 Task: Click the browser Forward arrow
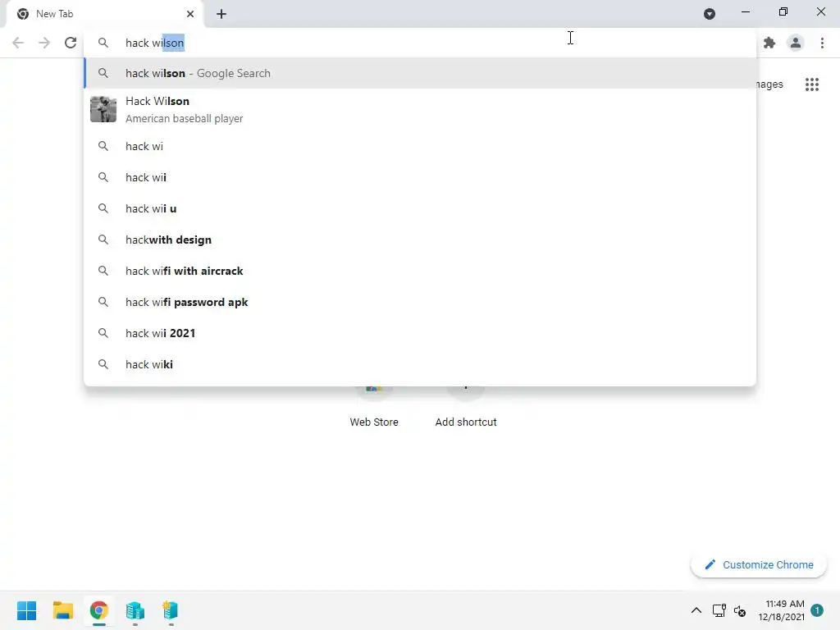tap(44, 43)
